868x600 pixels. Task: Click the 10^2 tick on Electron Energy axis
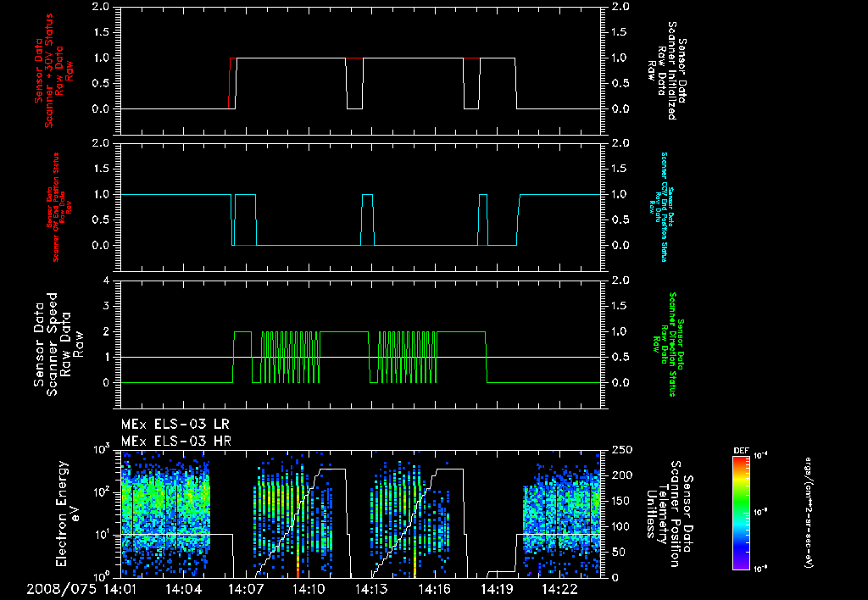click(x=102, y=492)
